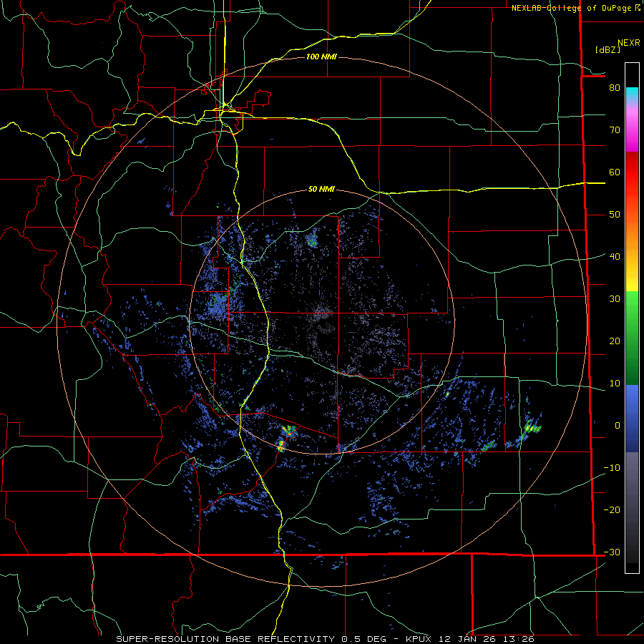Screen dimensions: 644x644
Task: Click the 30 value on the dBZ scale
Action: tap(615, 299)
